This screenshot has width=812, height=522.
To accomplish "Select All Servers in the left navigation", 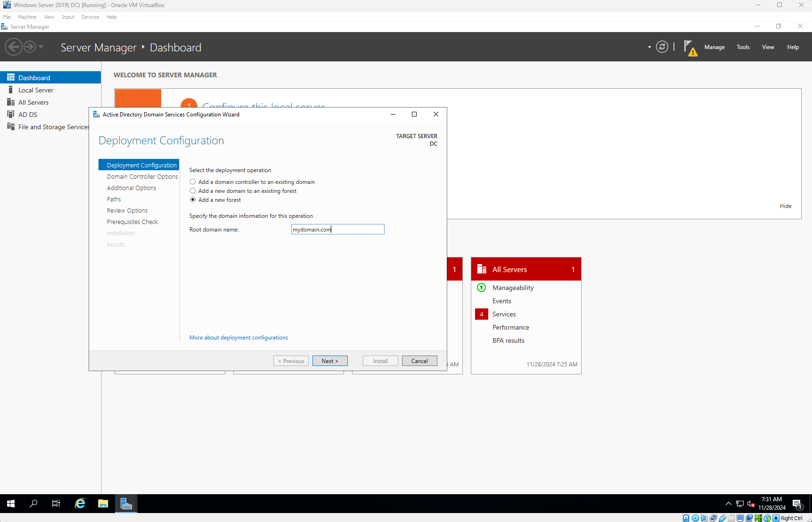I will click(x=50, y=102).
